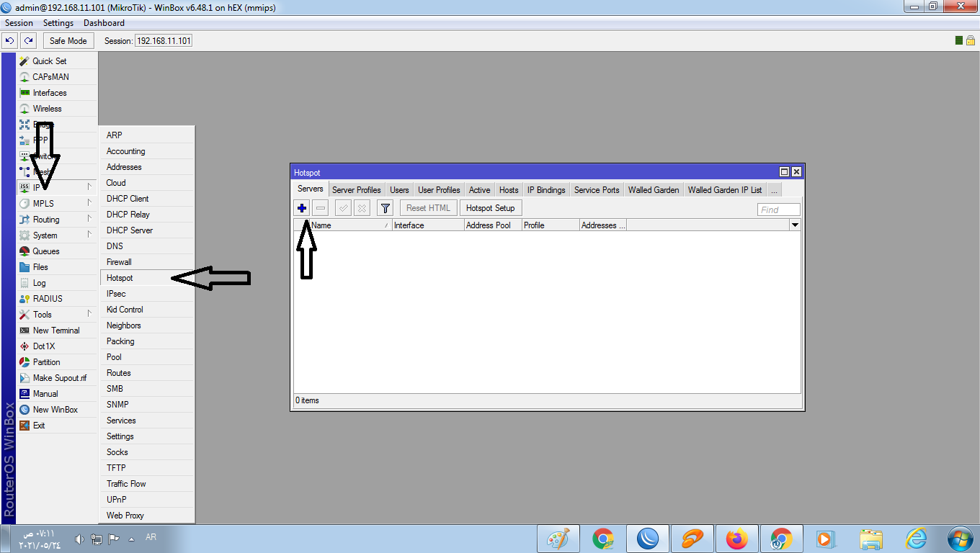Open New Terminal
Image resolution: width=980 pixels, height=553 pixels.
click(57, 331)
